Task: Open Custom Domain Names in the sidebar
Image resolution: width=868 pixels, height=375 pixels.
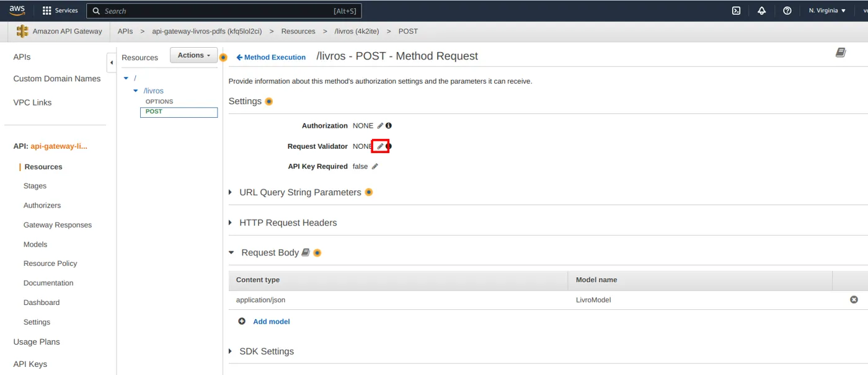Action: 57,79
